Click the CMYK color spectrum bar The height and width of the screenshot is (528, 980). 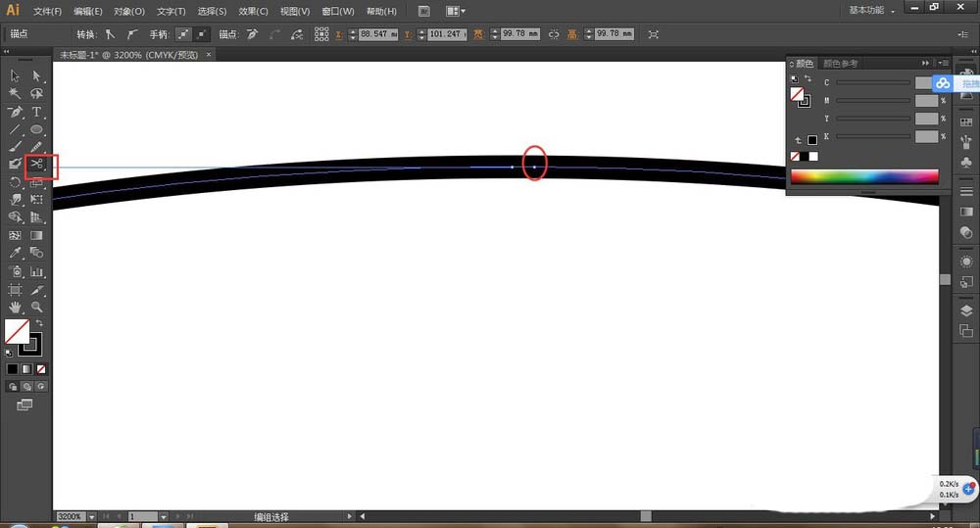click(864, 177)
